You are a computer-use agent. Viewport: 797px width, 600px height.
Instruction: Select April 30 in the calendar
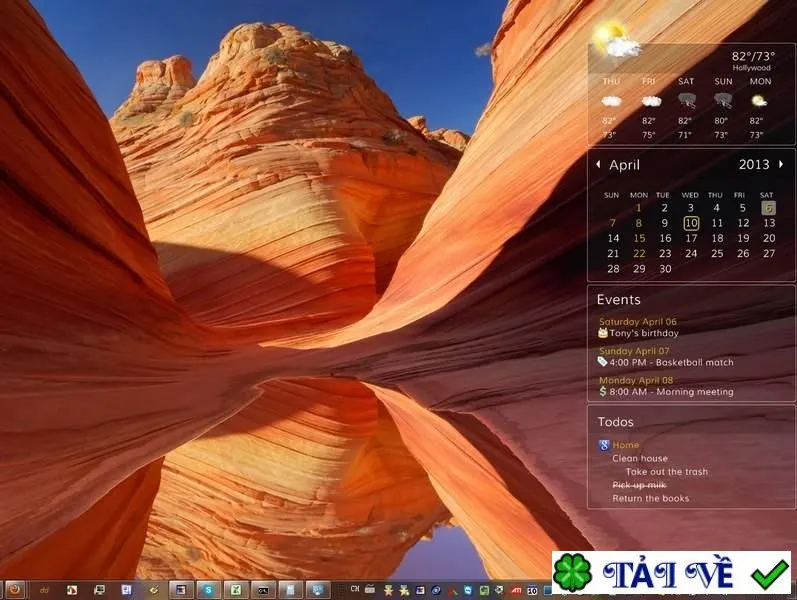(665, 269)
